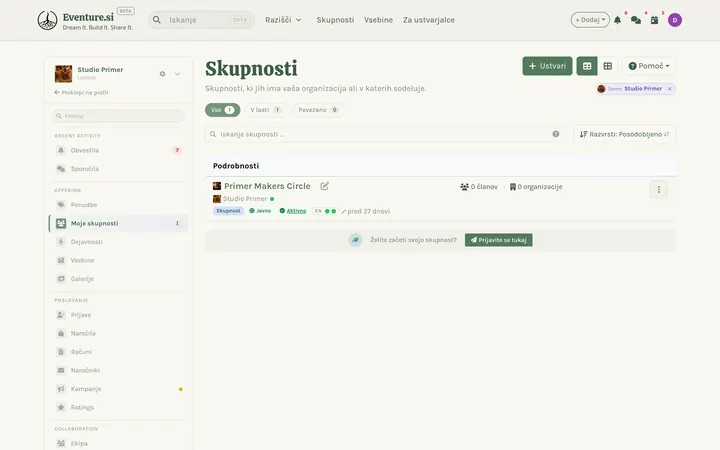Open Galerije in the sidebar
Screen dimensions: 720x450
tap(118, 279)
